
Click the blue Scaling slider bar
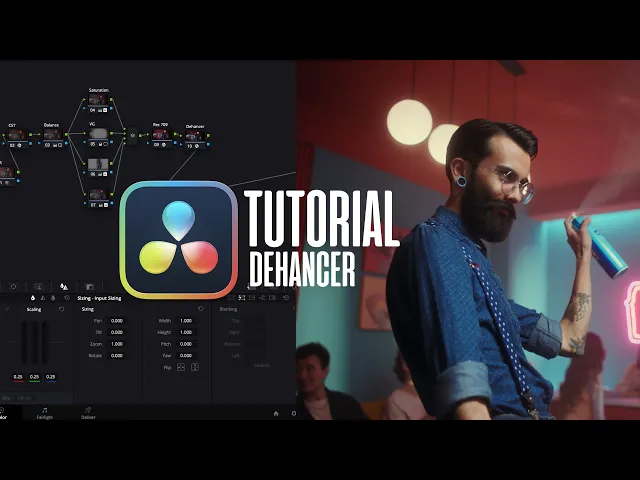click(x=44, y=343)
